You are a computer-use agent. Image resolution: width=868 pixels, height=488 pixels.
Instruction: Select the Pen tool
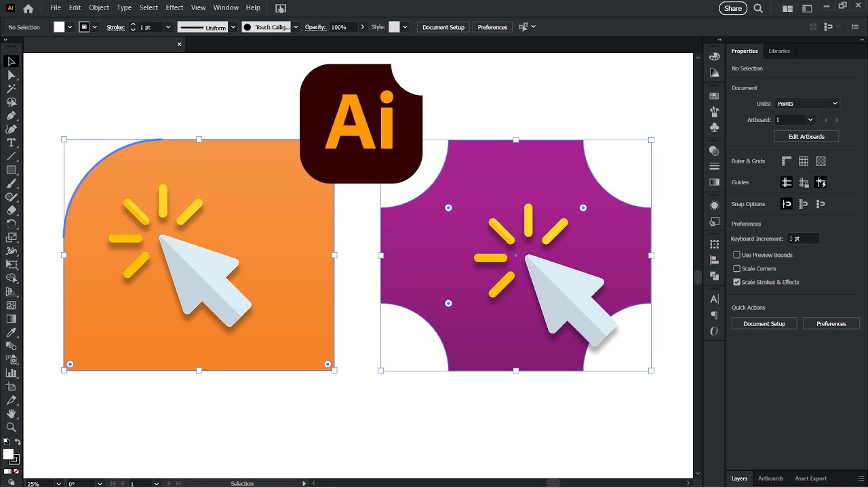(12, 116)
